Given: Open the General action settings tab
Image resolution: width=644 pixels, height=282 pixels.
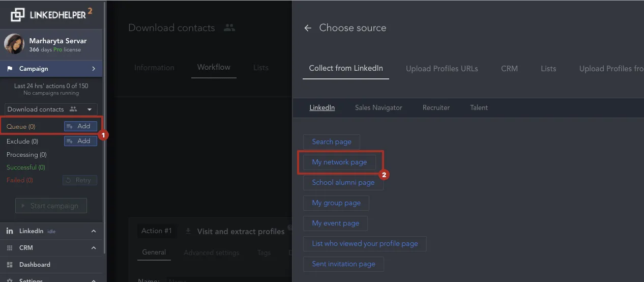Looking at the screenshot, I should tap(154, 252).
